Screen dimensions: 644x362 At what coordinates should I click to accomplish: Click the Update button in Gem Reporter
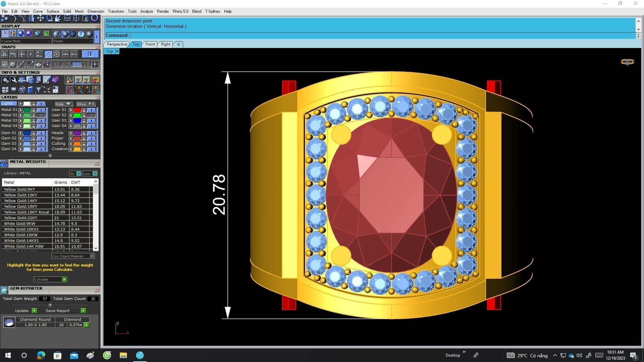(x=25, y=311)
